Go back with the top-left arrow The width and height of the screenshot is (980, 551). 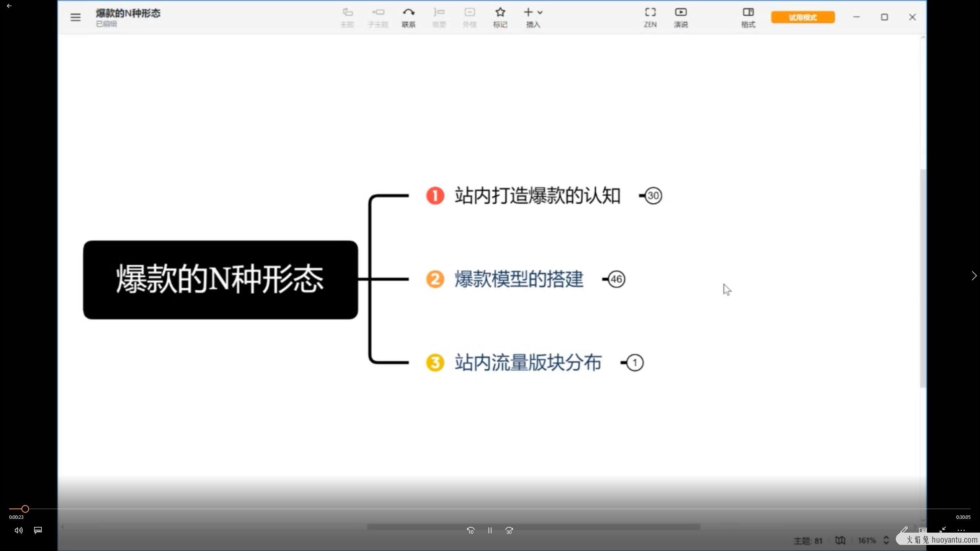click(9, 6)
